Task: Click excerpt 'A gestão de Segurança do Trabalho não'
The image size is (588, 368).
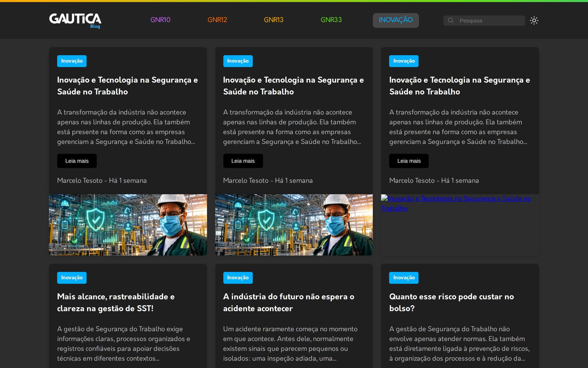Action: (449, 329)
